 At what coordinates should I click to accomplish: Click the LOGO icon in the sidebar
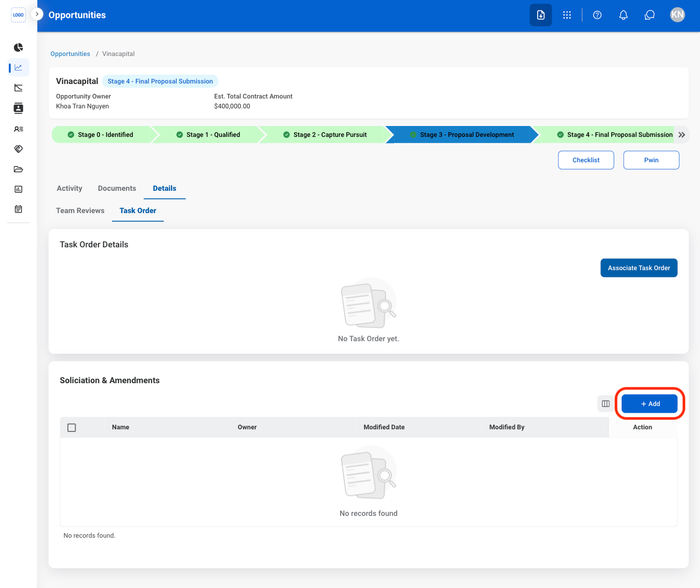click(18, 15)
